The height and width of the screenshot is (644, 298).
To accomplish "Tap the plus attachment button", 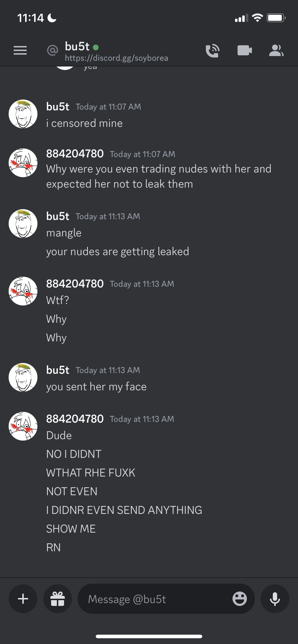I will [x=23, y=599].
